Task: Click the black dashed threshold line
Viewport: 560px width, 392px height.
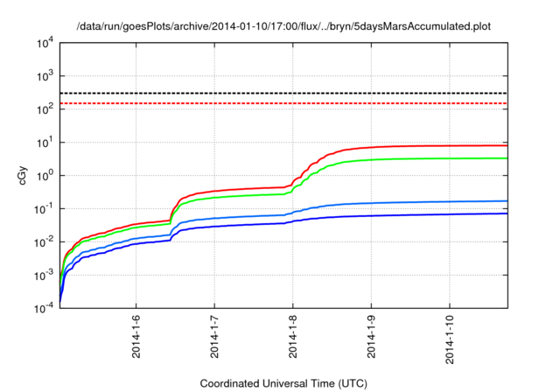Action: (283, 93)
